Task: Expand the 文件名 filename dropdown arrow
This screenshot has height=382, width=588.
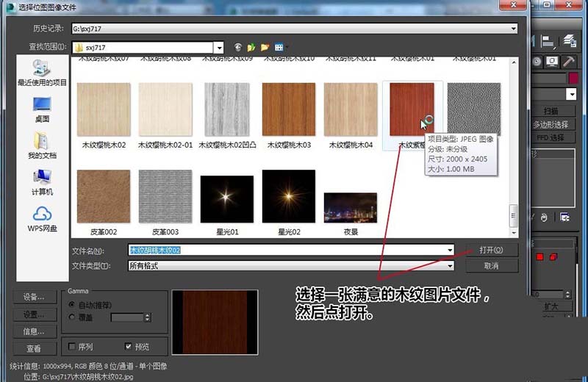Action: coord(450,250)
